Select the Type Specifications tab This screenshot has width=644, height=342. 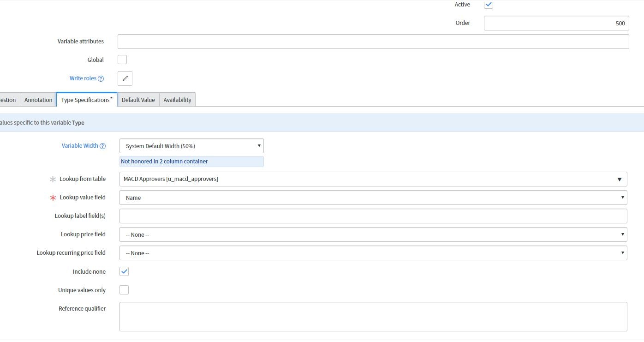pos(87,100)
